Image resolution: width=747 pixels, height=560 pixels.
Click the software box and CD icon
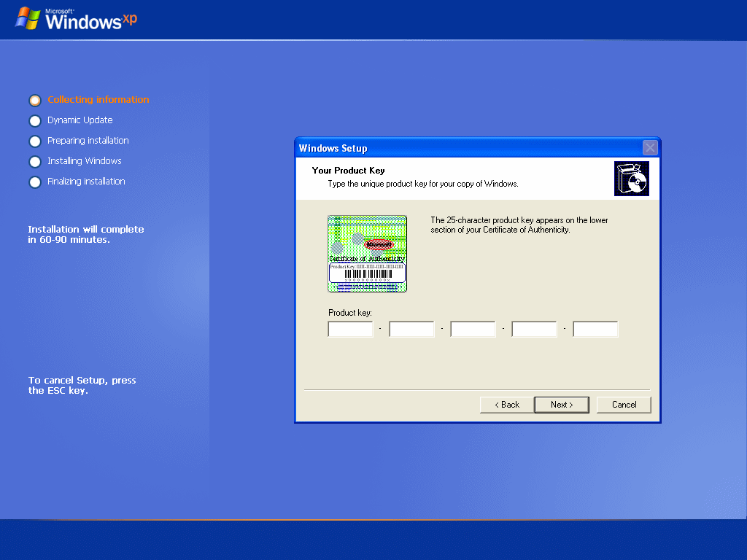tap(632, 179)
